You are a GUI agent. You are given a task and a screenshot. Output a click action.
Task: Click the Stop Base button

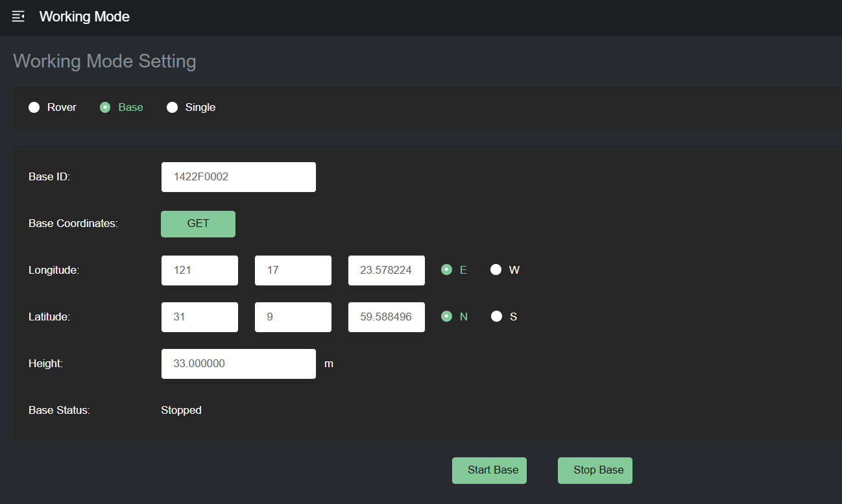coord(595,470)
